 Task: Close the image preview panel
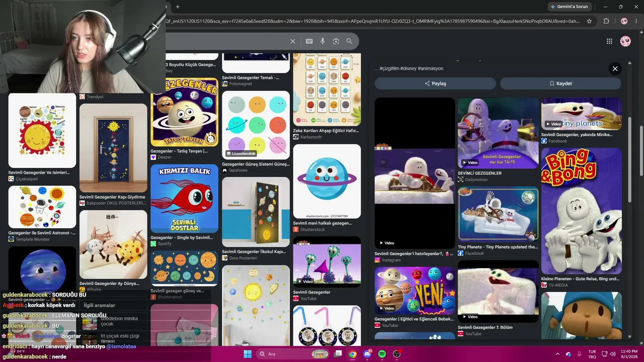(615, 69)
